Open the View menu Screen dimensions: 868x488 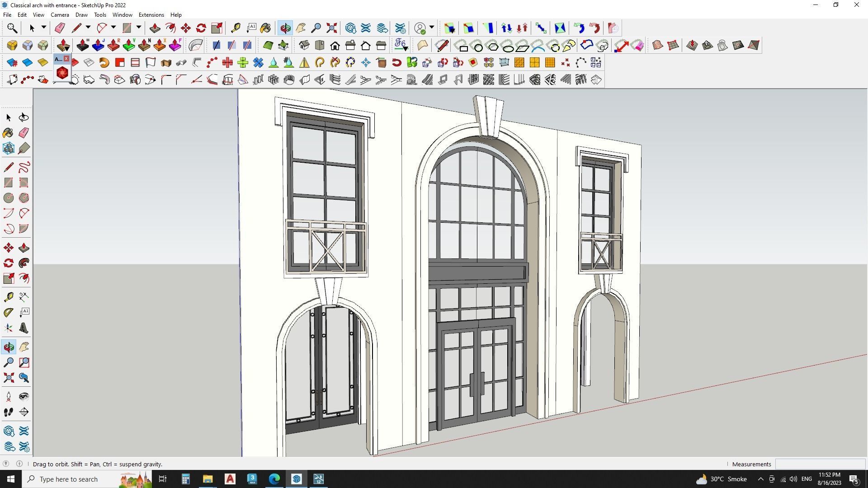[x=38, y=15]
